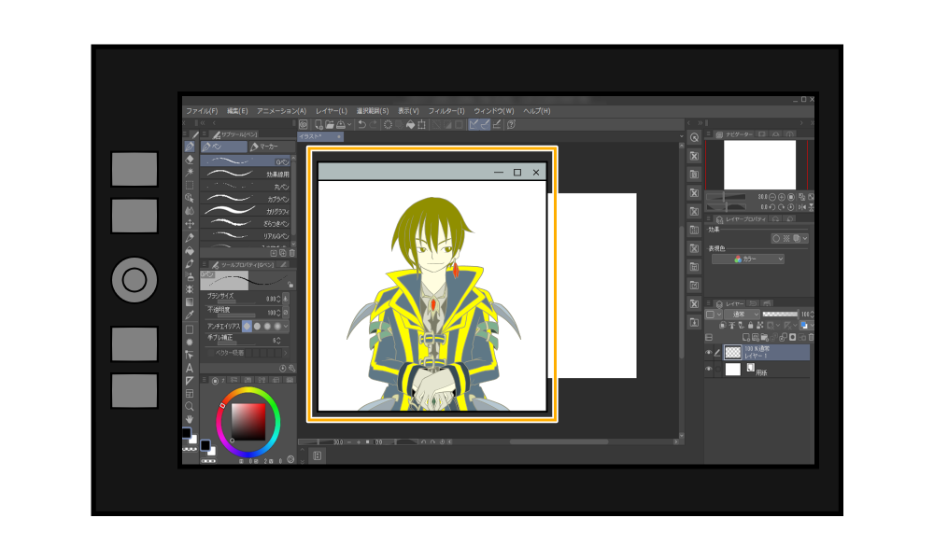Click the trash icon to delete a layer
This screenshot has height=560, width=934.
point(811,338)
